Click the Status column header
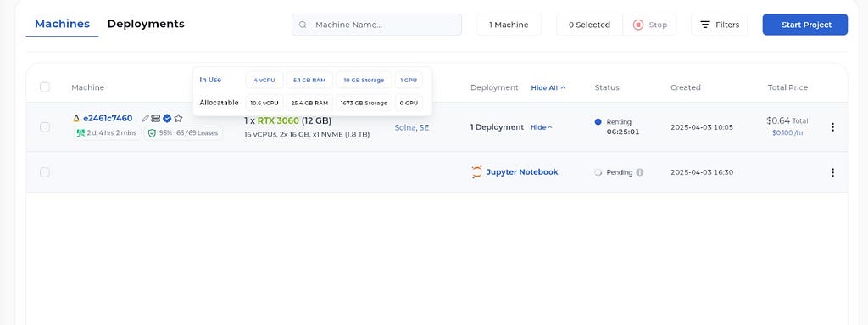 click(x=607, y=87)
